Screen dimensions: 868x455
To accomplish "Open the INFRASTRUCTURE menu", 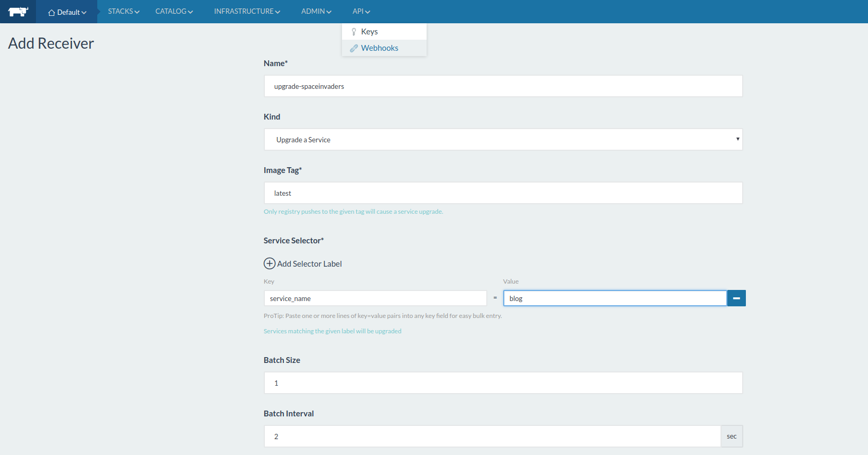I will [x=247, y=11].
